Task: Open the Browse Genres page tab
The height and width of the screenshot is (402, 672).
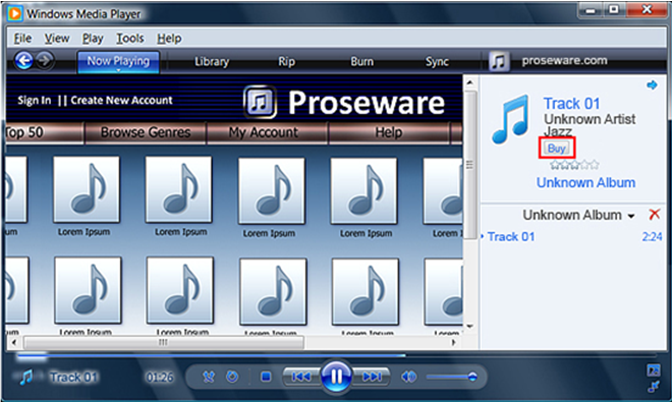Action: (146, 132)
